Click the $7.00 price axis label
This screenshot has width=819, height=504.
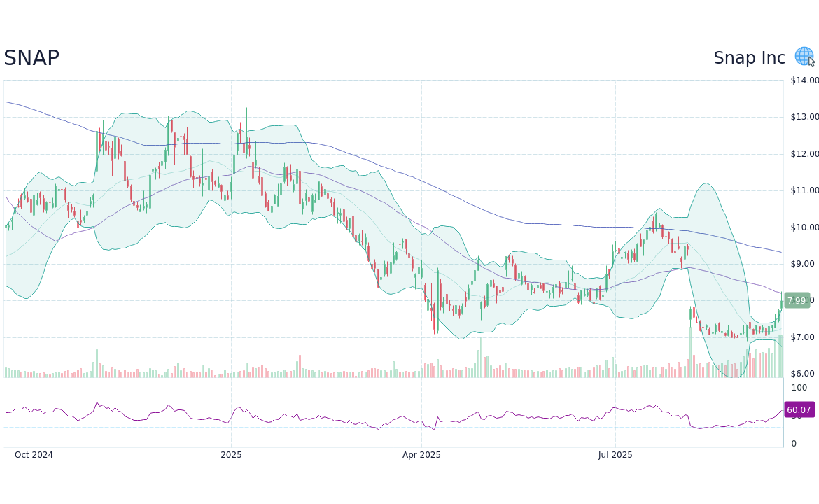pos(802,337)
